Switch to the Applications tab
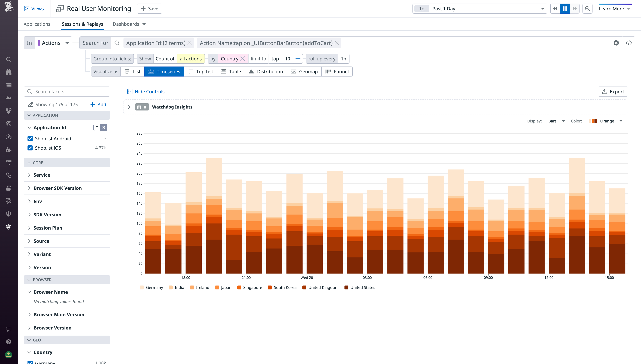641x364 pixels. click(37, 24)
